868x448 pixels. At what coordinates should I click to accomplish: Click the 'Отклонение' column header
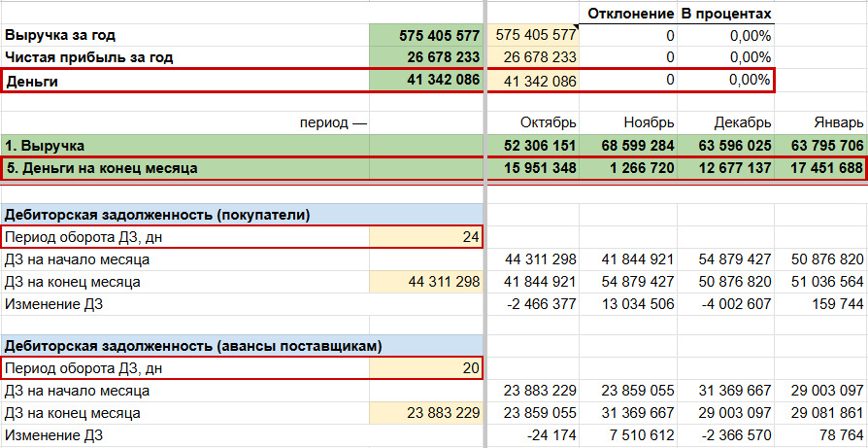tap(631, 13)
